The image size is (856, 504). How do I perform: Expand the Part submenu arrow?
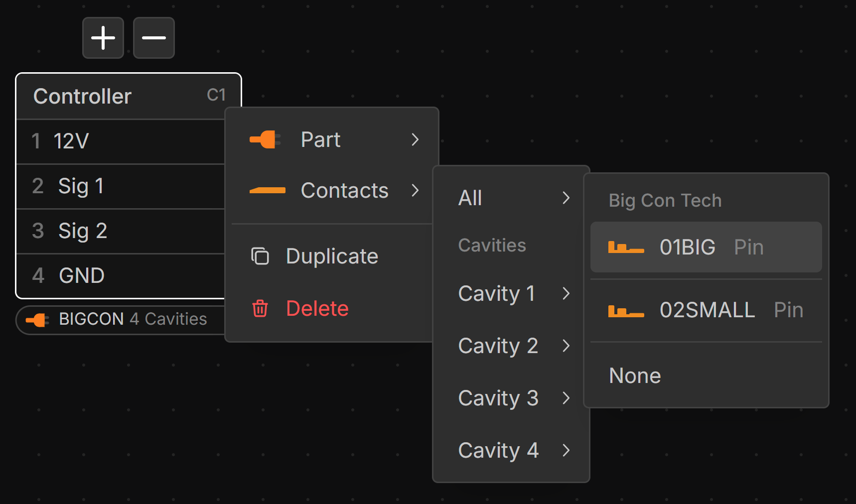[415, 139]
